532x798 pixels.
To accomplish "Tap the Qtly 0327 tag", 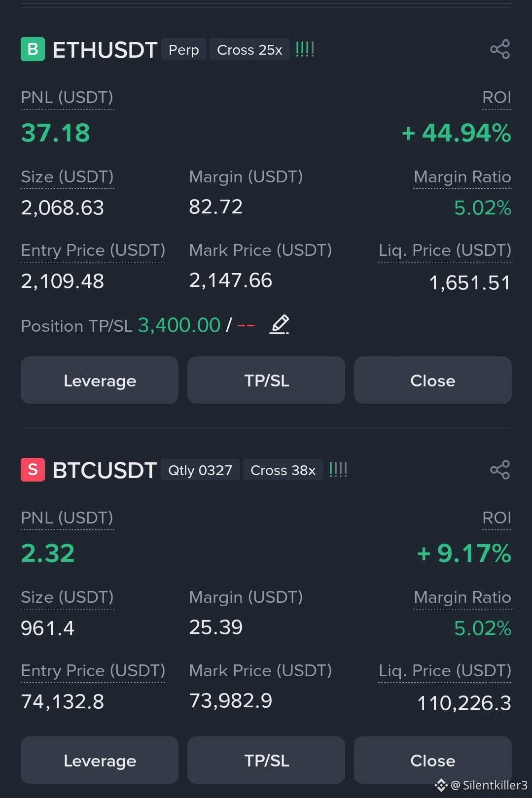I will coord(200,470).
